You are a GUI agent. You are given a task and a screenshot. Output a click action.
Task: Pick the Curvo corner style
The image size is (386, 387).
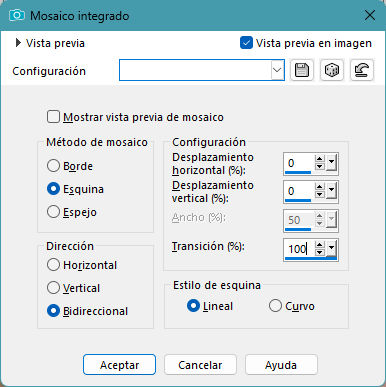click(275, 306)
